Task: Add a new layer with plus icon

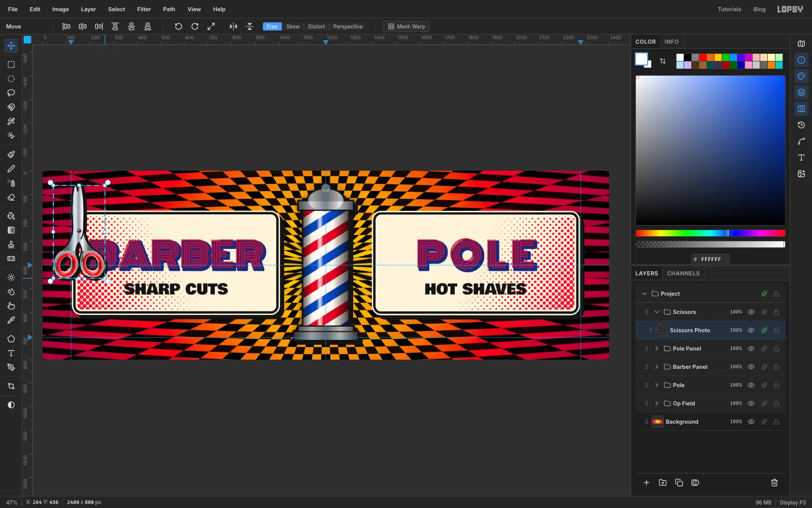Action: pos(647,483)
